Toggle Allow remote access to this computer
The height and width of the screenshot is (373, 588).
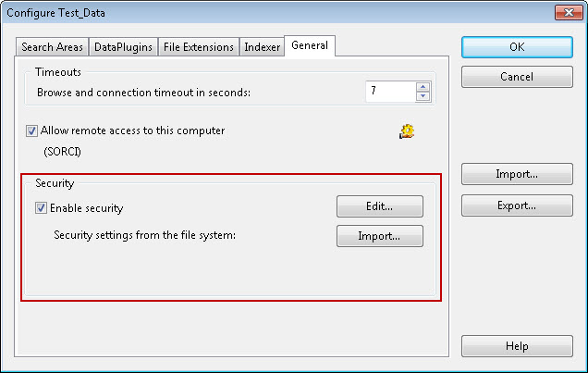[x=32, y=131]
